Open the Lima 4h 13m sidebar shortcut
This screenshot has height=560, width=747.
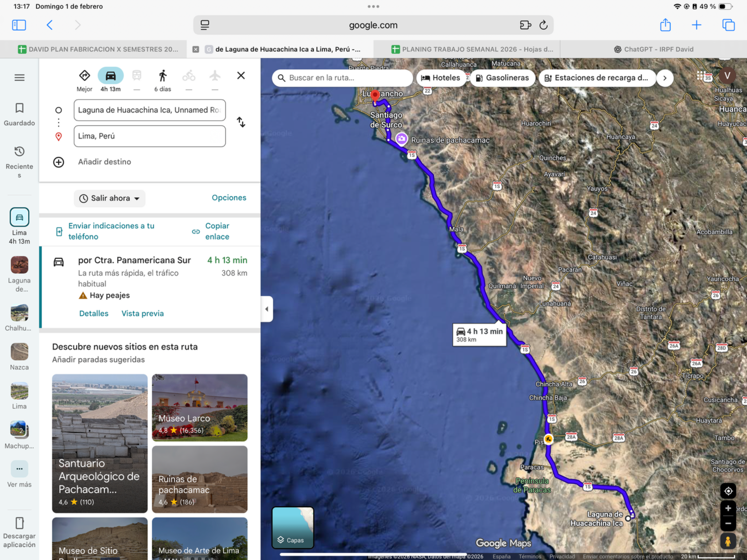click(x=19, y=226)
